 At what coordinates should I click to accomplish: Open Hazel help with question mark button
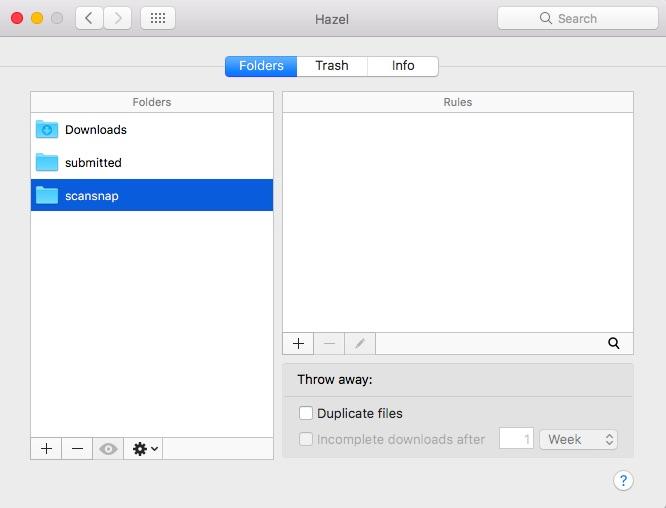(622, 481)
